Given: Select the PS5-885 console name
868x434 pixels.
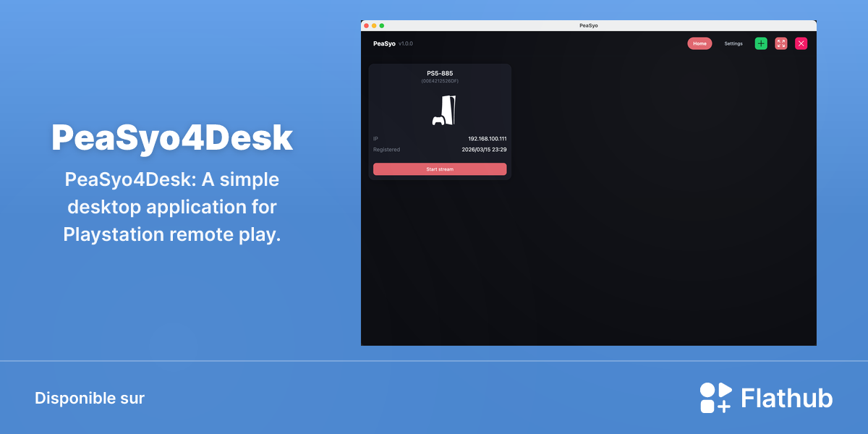Looking at the screenshot, I should pos(440,73).
